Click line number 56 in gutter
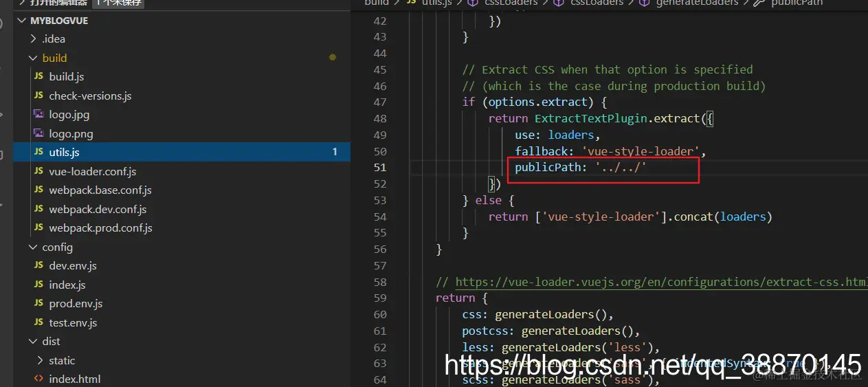 pyautogui.click(x=379, y=250)
